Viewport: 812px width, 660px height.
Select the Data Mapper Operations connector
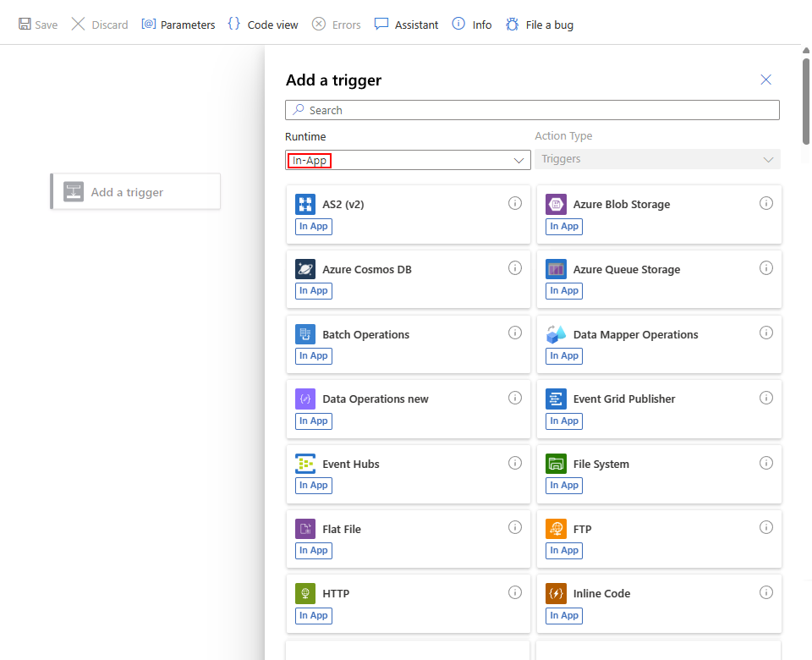pos(635,335)
